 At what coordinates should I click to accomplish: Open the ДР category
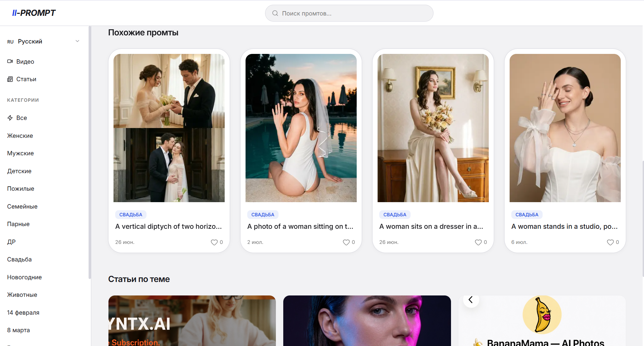pyautogui.click(x=11, y=242)
